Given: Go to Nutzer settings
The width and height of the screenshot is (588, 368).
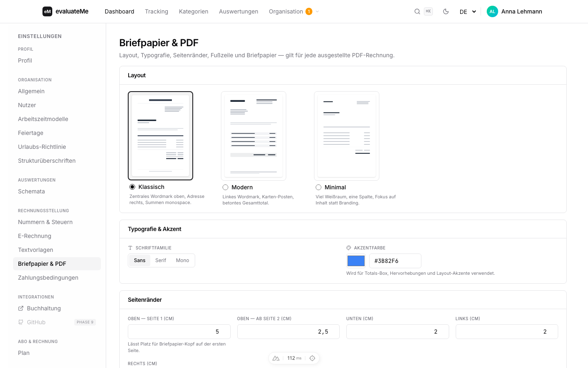Looking at the screenshot, I should [57, 105].
